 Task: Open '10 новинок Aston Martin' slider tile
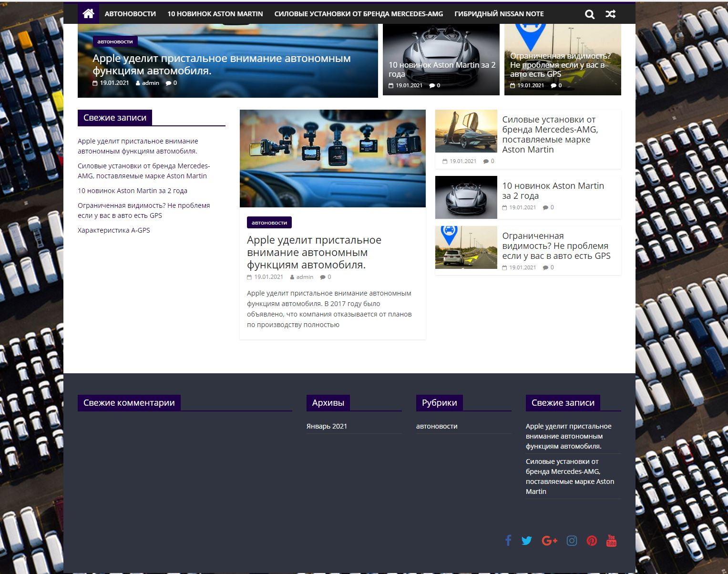click(x=442, y=69)
